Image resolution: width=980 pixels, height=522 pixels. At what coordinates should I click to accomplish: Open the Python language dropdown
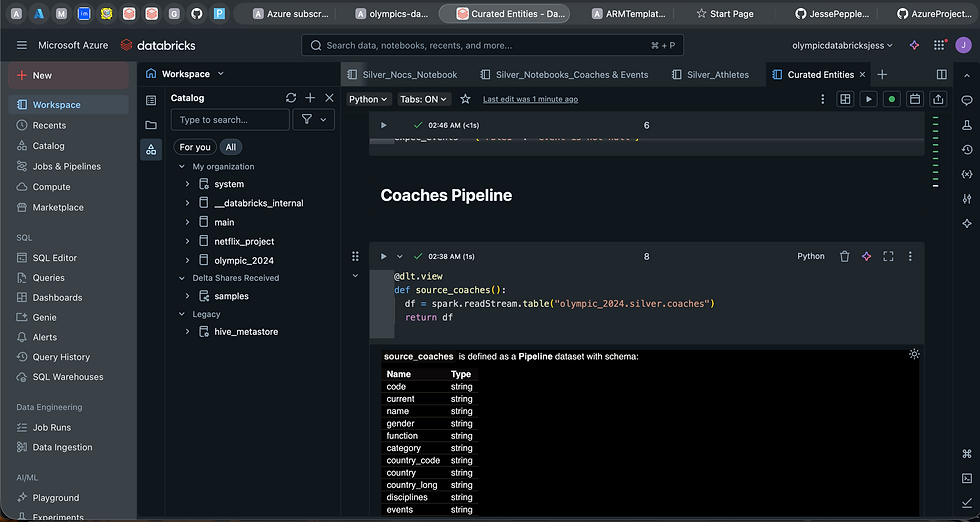pos(368,99)
